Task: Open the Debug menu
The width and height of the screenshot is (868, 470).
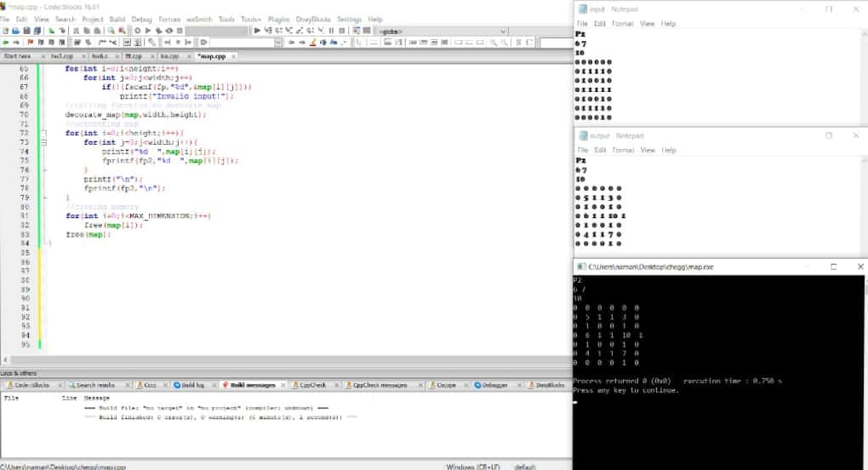Action: coord(142,20)
